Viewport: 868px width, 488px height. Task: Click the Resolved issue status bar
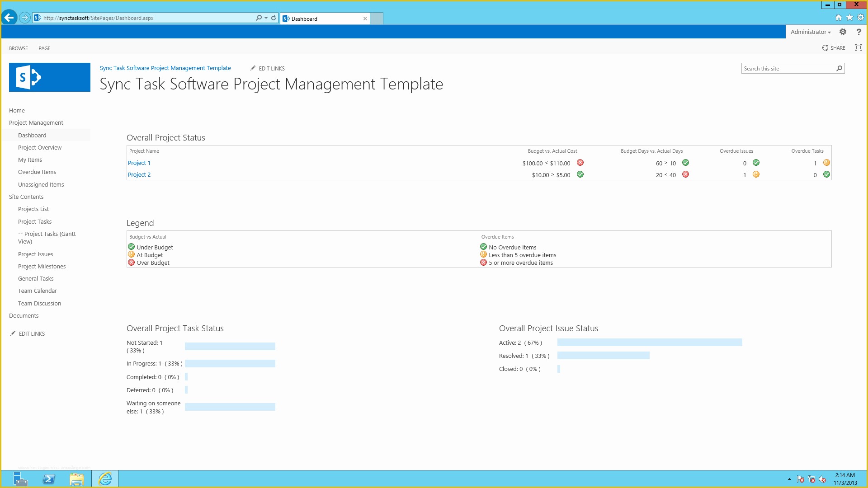point(604,356)
